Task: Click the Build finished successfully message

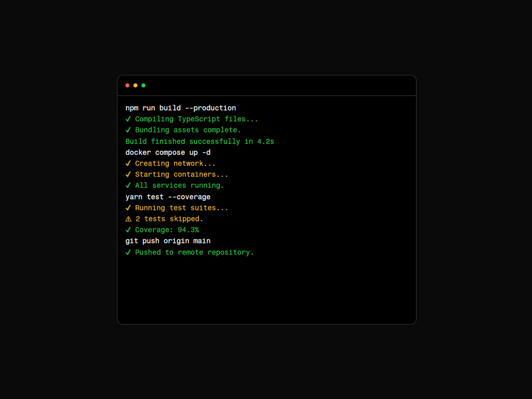Action: (x=199, y=141)
